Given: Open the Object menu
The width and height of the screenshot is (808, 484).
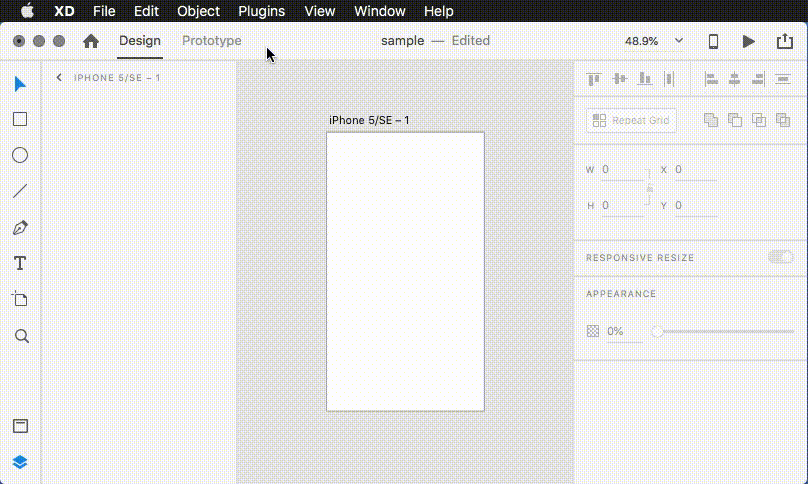Looking at the screenshot, I should [198, 11].
